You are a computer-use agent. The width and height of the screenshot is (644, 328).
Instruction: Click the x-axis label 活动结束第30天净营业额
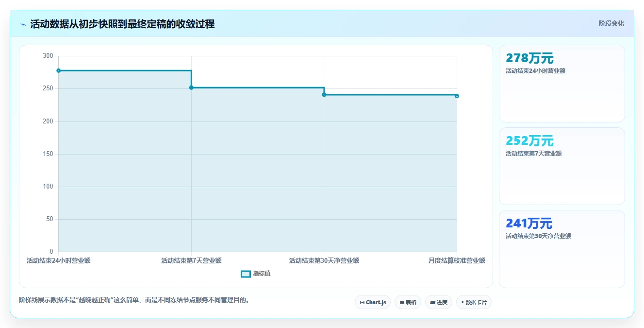coord(324,260)
